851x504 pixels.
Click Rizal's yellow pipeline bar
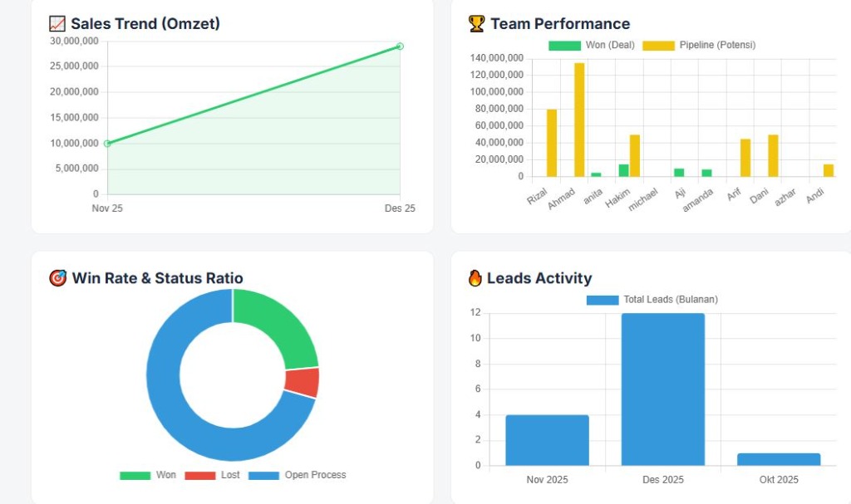[x=552, y=143]
